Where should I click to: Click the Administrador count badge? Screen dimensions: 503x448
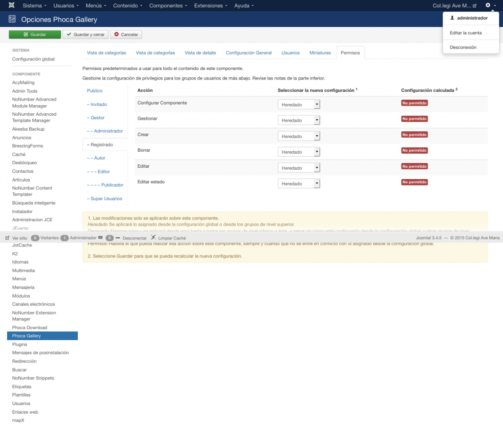[64, 238]
